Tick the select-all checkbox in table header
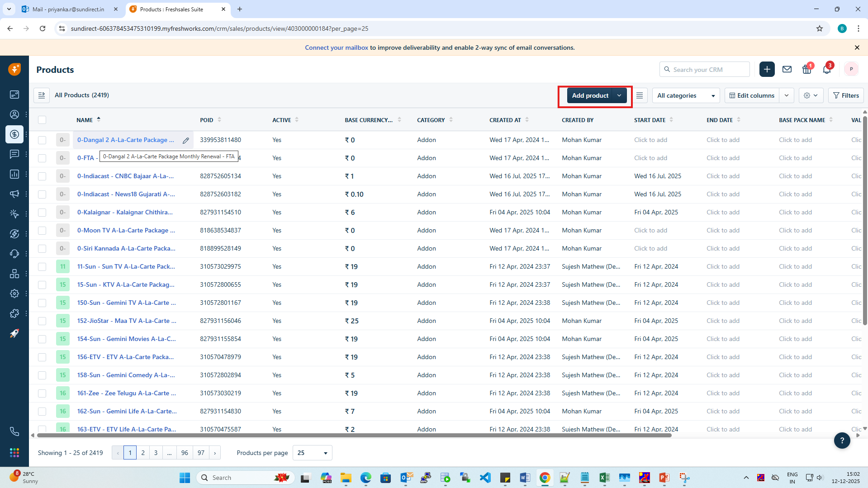Image resolution: width=868 pixels, height=488 pixels. click(42, 120)
